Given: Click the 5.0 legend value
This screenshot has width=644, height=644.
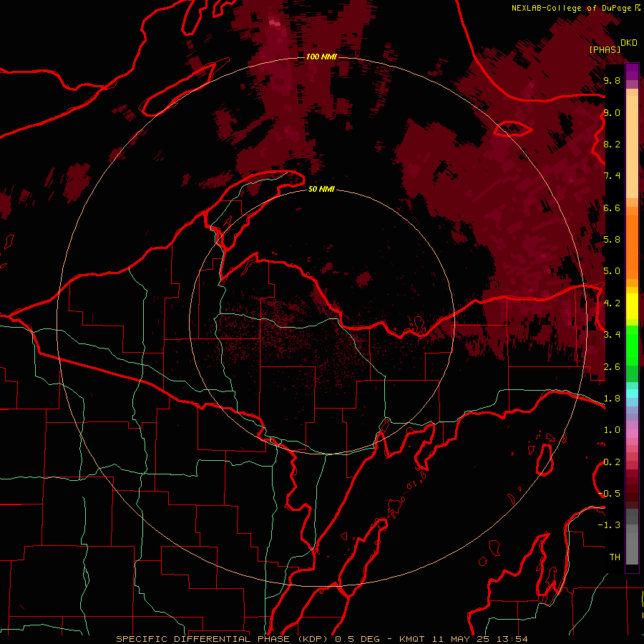Looking at the screenshot, I should click(x=612, y=271).
